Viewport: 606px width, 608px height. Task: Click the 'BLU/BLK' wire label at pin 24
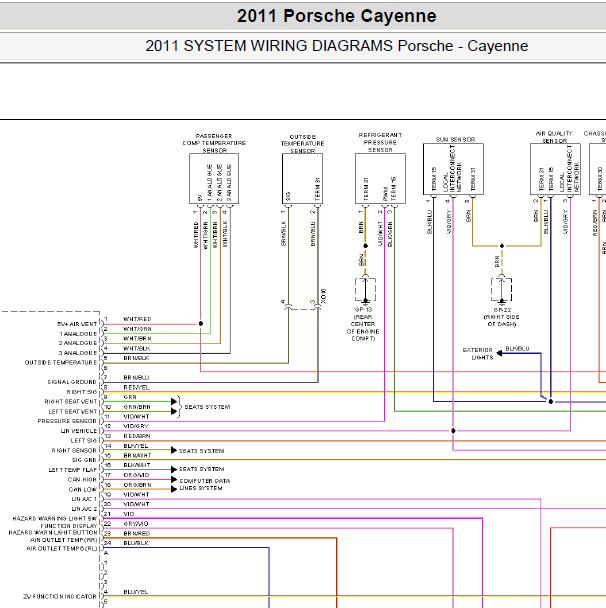pyautogui.click(x=136, y=543)
